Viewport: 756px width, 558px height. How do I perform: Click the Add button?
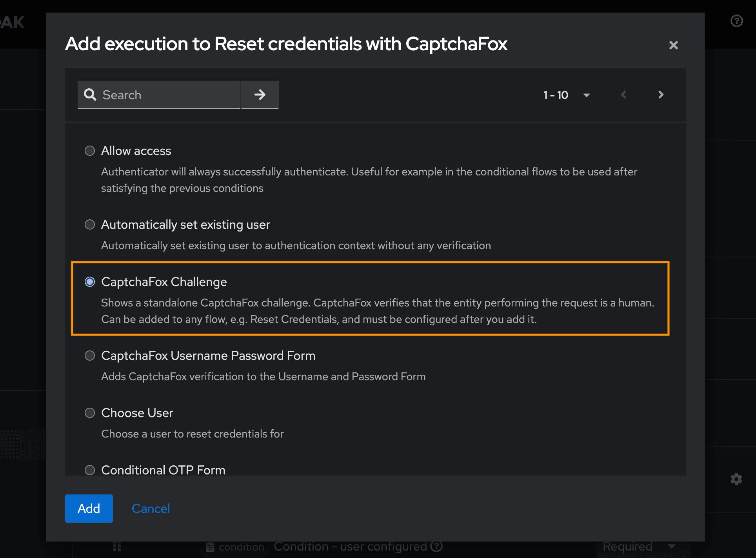89,509
